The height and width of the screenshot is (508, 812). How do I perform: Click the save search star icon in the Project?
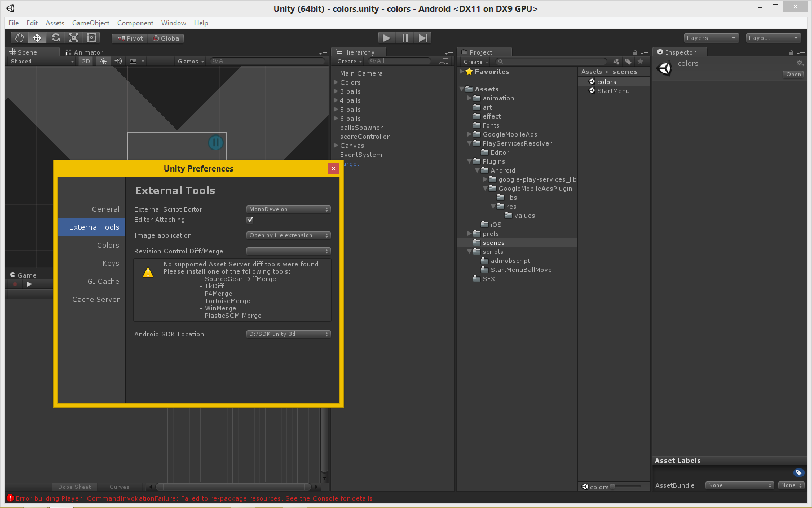pyautogui.click(x=640, y=62)
